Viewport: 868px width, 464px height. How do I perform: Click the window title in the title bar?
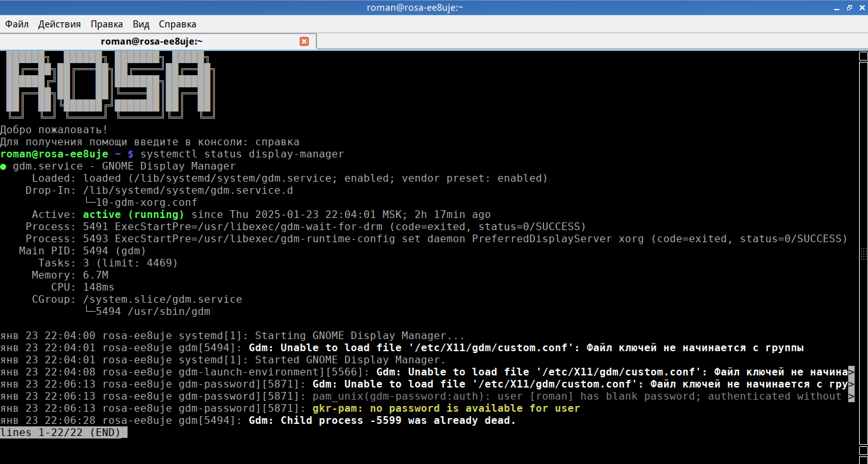pos(415,8)
